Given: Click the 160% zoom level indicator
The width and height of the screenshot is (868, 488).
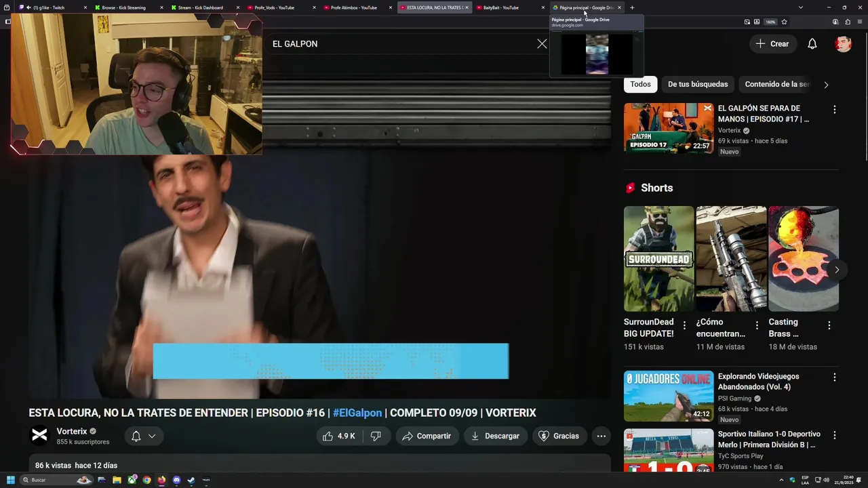Looking at the screenshot, I should click(770, 22).
